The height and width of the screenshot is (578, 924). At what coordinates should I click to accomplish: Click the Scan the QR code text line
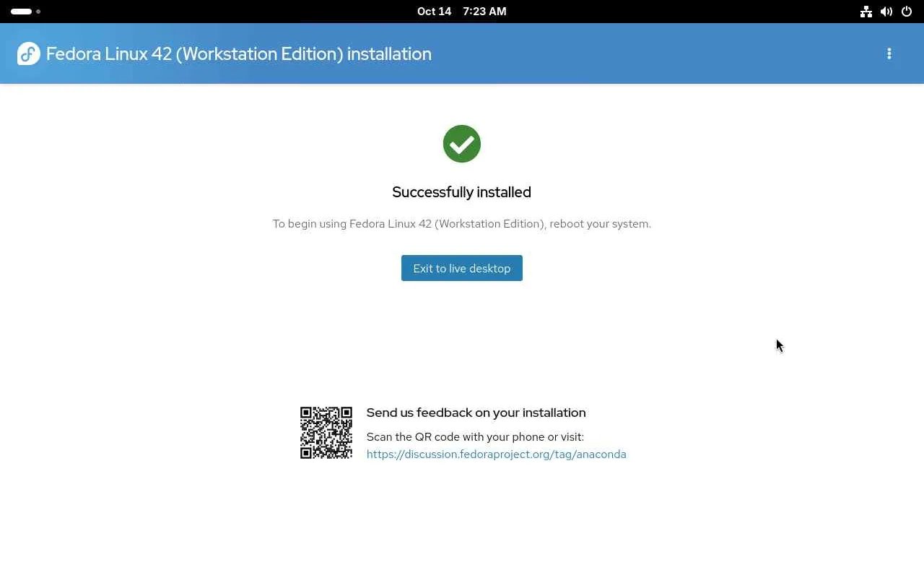click(475, 436)
